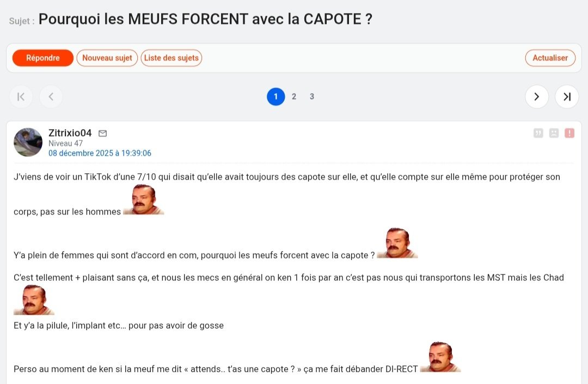Viewport: 588px width, 384px height.
Task: Click the sticker after "pas sur les hommes"
Action: [x=144, y=200]
